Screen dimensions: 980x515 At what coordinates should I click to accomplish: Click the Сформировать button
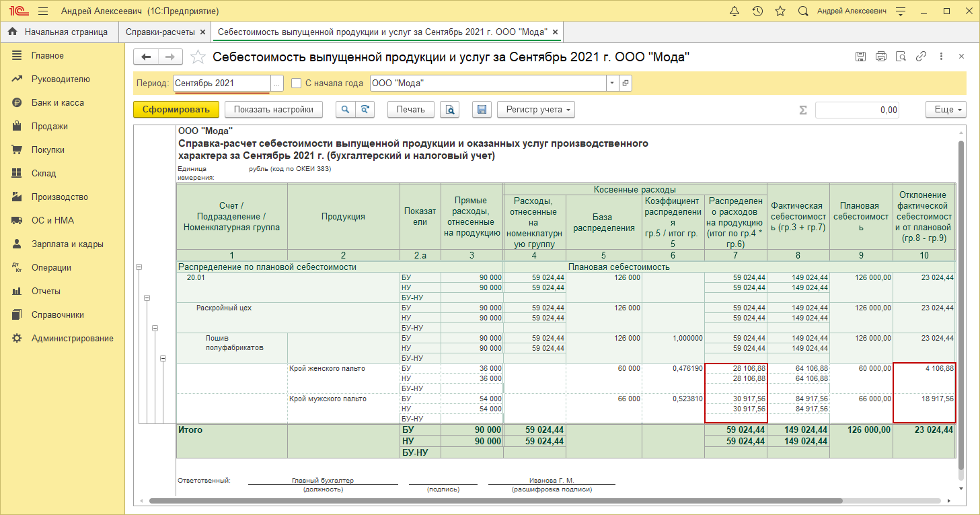coord(176,110)
